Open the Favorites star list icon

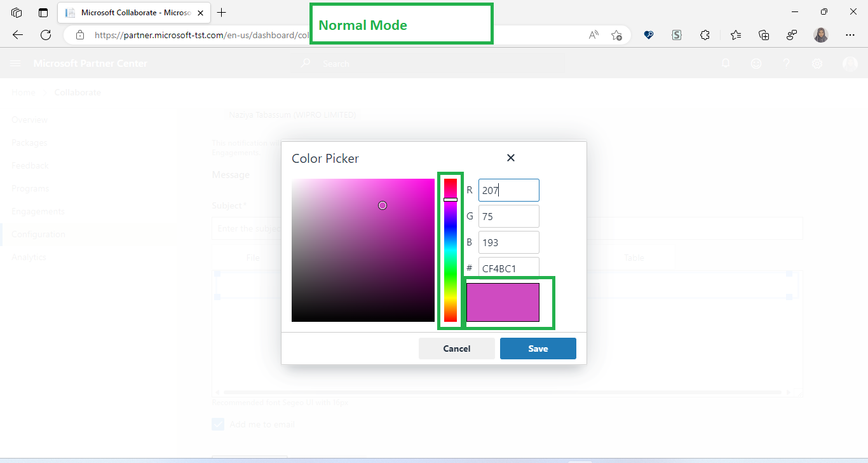735,36
